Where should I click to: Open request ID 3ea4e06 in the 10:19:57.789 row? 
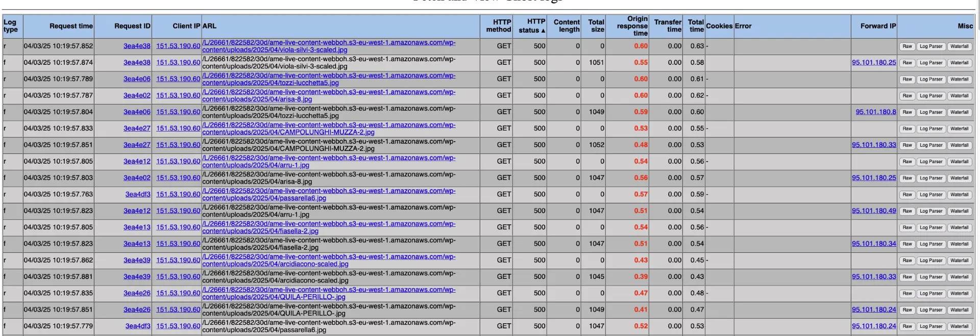click(137, 79)
